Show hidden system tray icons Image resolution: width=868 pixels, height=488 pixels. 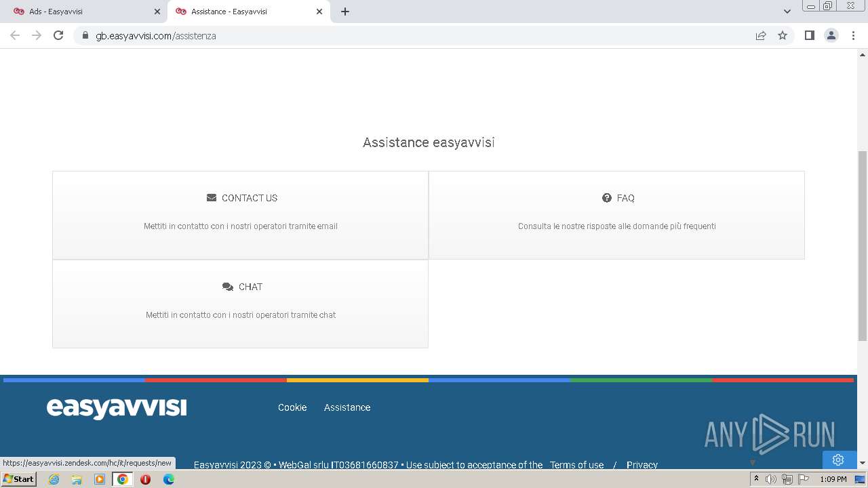[x=756, y=479]
